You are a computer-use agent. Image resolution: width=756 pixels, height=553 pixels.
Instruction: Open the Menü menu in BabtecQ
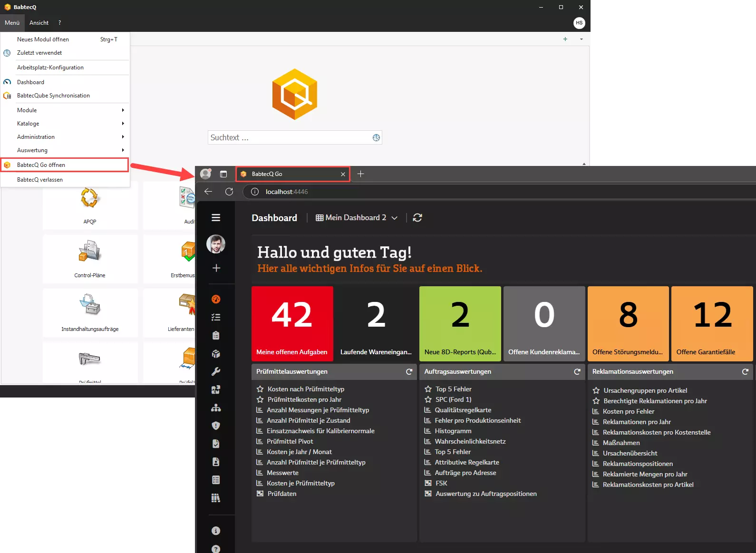point(12,23)
